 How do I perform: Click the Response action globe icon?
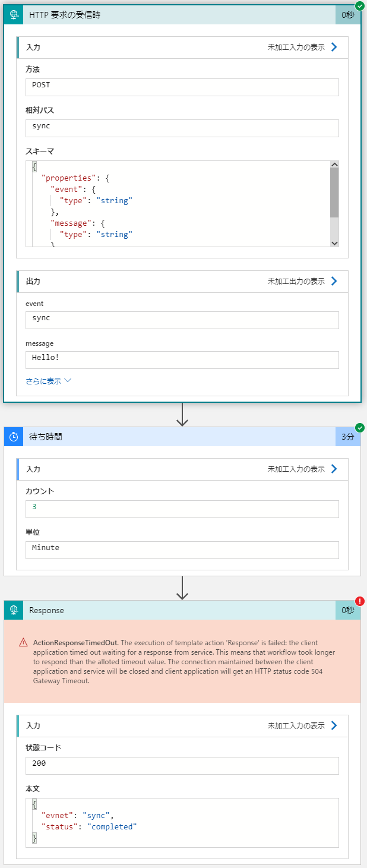click(x=14, y=610)
